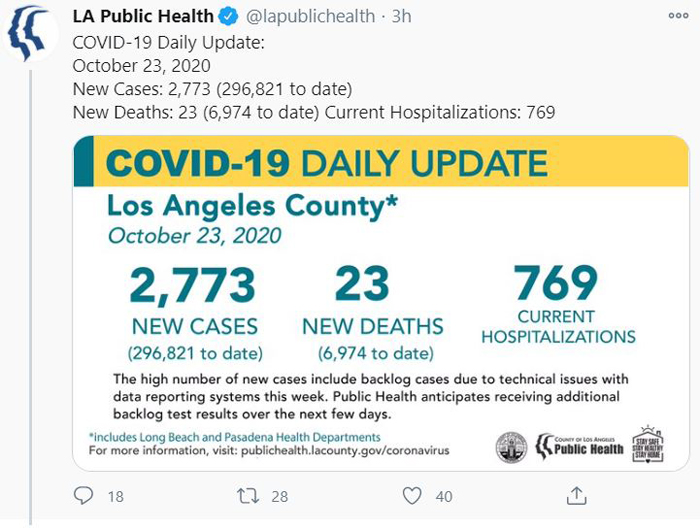Open the COVID-19 Daily Update image
Image resolution: width=700 pixels, height=530 pixels.
[x=381, y=303]
